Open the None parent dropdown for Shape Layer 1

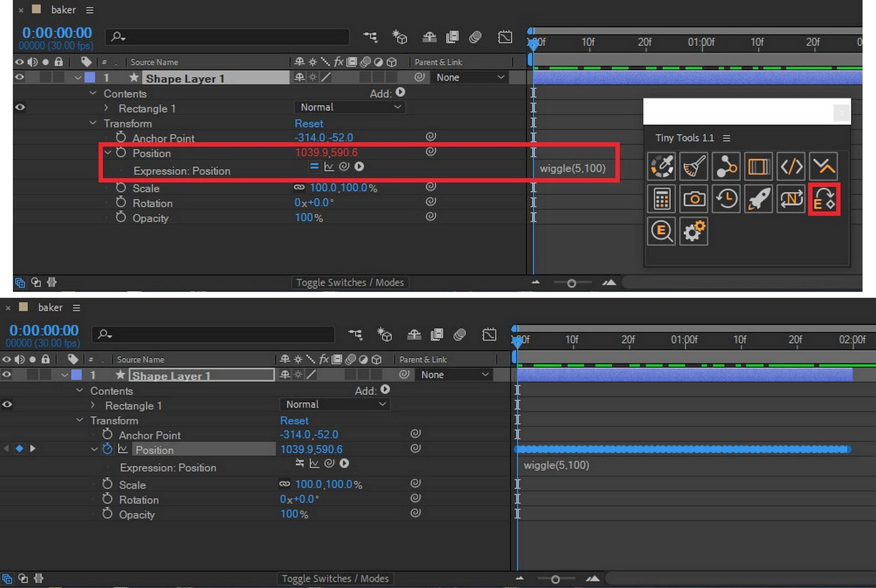[470, 76]
